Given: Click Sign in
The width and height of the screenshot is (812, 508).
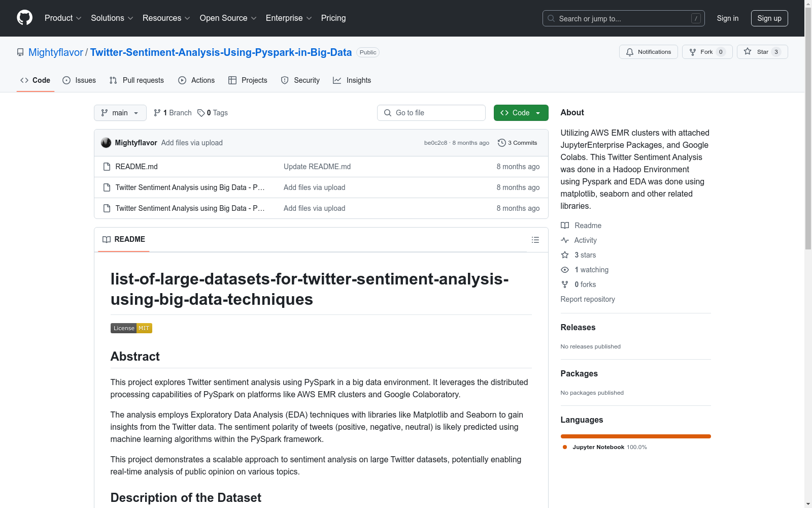Looking at the screenshot, I should [728, 18].
